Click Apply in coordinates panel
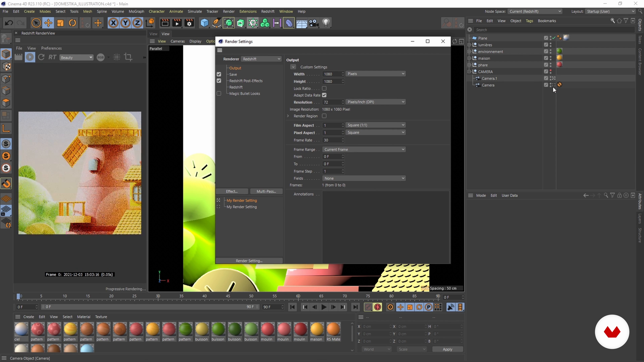 447,349
